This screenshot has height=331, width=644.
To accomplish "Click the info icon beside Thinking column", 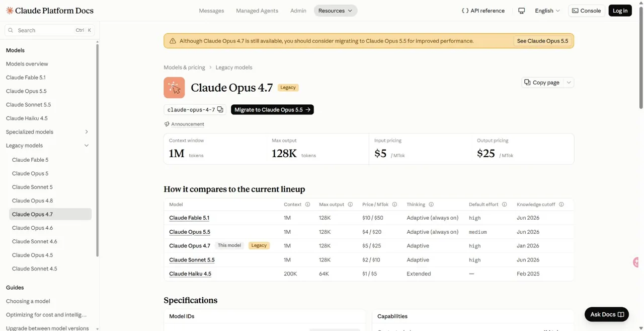I will (431, 205).
